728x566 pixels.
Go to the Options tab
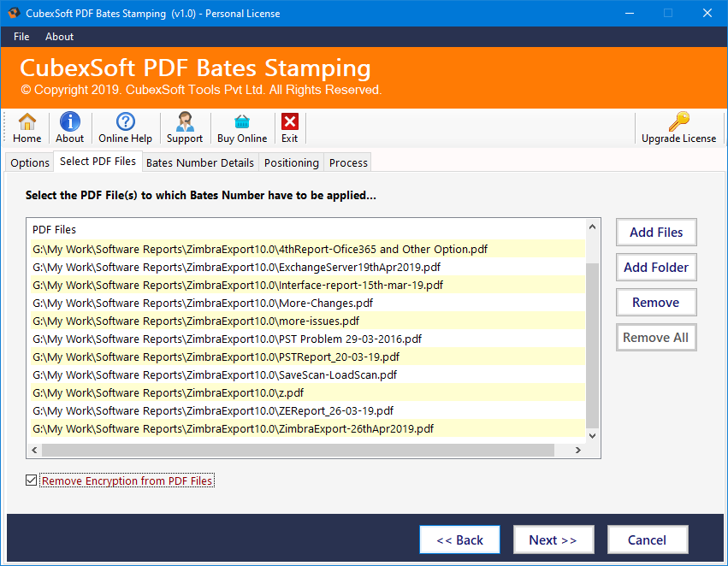(30, 162)
